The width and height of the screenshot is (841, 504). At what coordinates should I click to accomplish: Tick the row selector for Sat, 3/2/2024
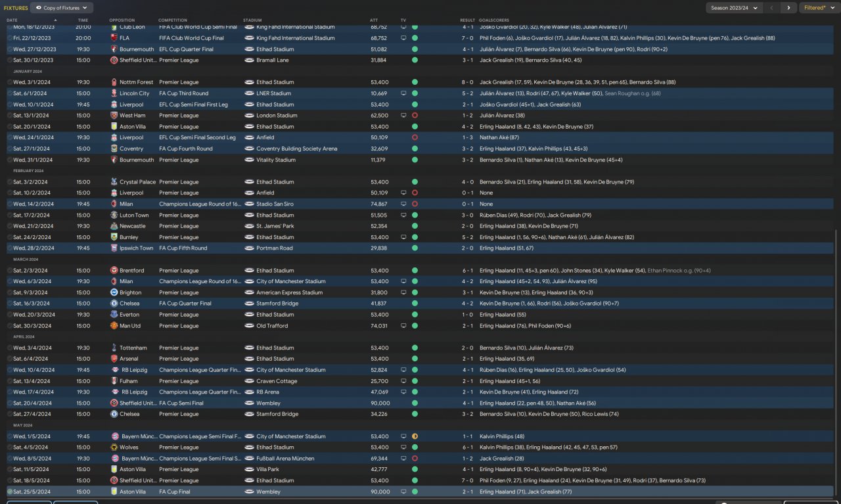point(10,182)
